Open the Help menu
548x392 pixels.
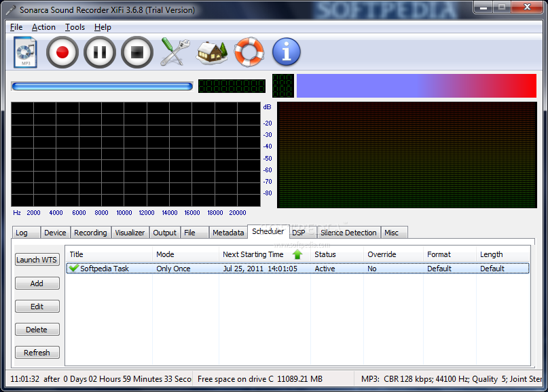point(103,27)
